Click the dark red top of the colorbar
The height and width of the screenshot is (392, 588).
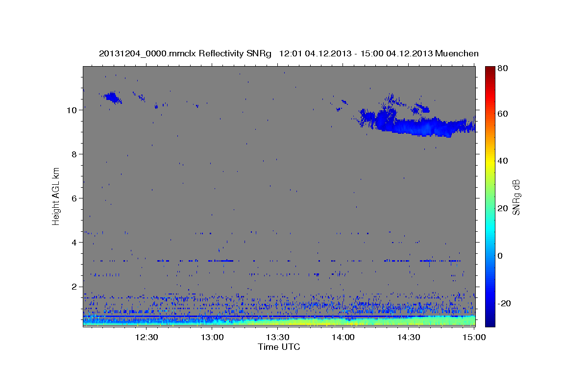[490, 69]
